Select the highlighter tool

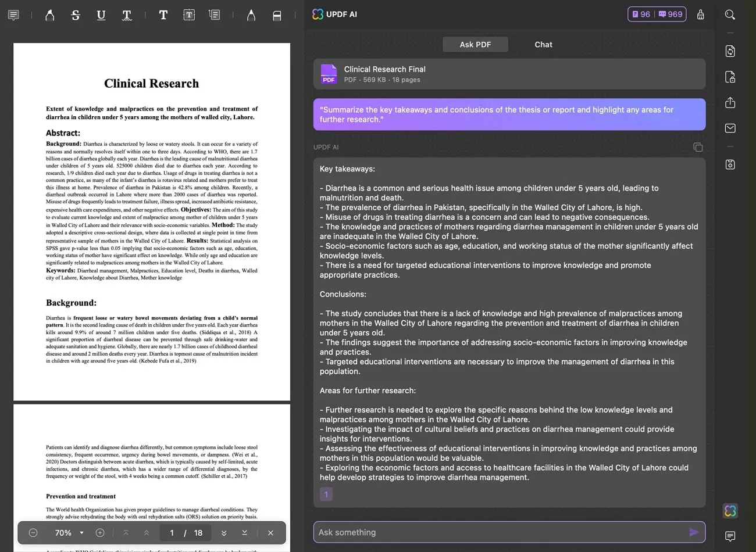click(x=50, y=15)
